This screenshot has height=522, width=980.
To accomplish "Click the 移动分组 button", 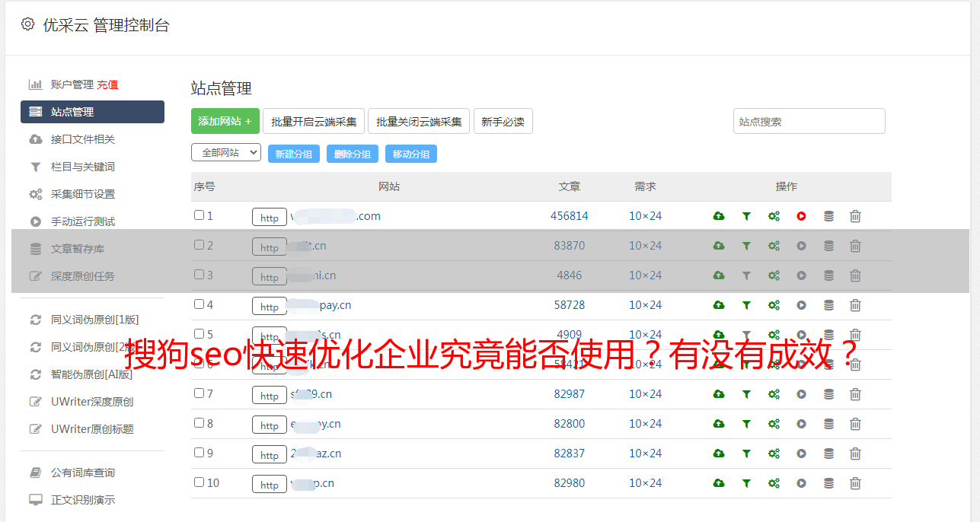I will tap(411, 154).
